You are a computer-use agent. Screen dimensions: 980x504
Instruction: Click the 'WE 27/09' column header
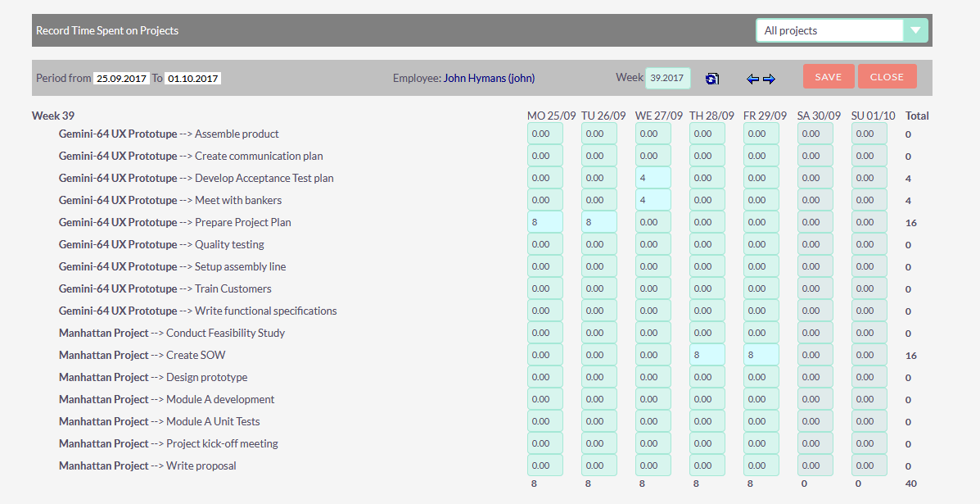(x=659, y=116)
